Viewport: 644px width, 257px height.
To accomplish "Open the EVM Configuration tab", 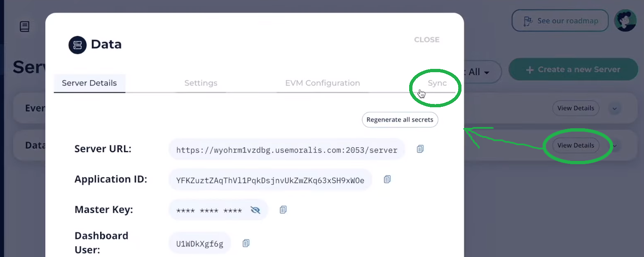I will (x=323, y=83).
